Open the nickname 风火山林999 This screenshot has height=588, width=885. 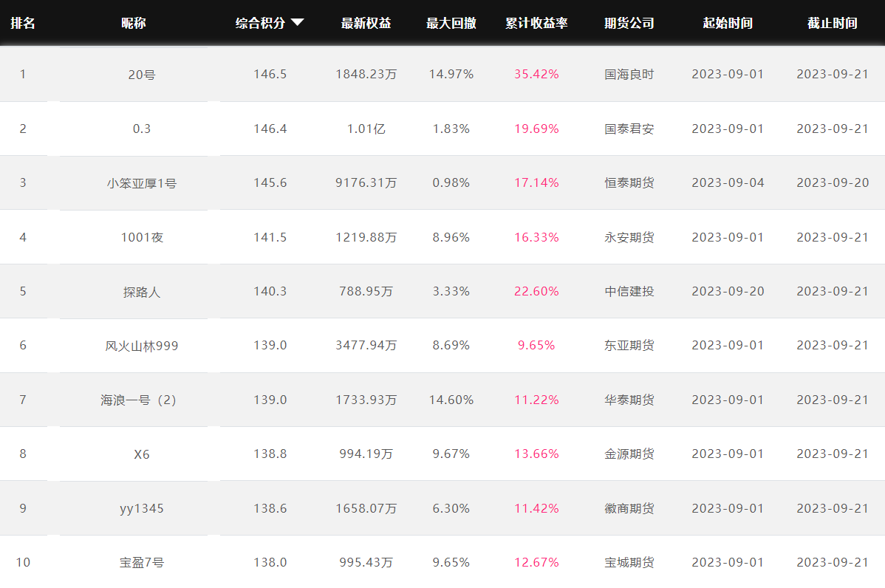(x=142, y=346)
